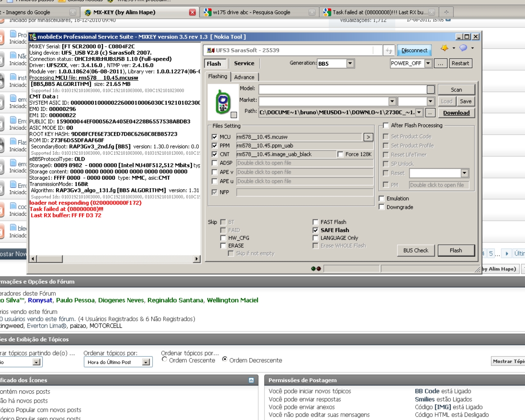This screenshot has height=420, width=525.
Task: Select Ordem Crescente radio button
Action: pos(164,359)
